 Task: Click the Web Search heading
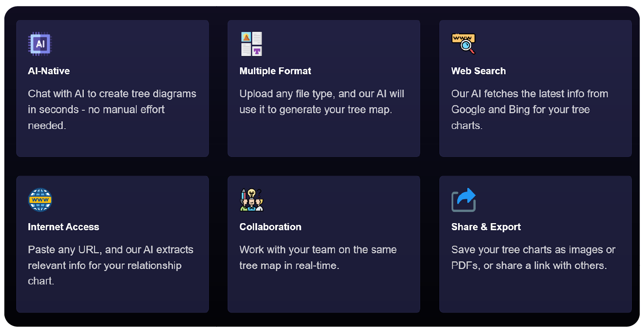coord(478,71)
